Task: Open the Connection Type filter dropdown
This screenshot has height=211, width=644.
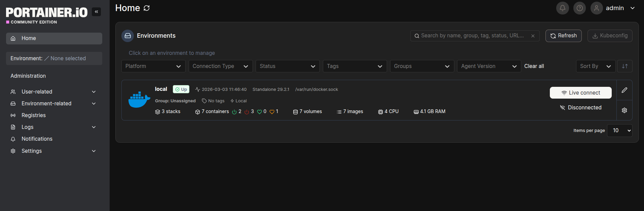Action: 221,66
